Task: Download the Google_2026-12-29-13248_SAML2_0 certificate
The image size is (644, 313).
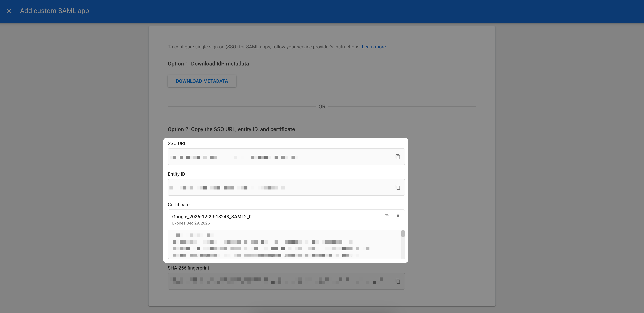Action: click(398, 216)
